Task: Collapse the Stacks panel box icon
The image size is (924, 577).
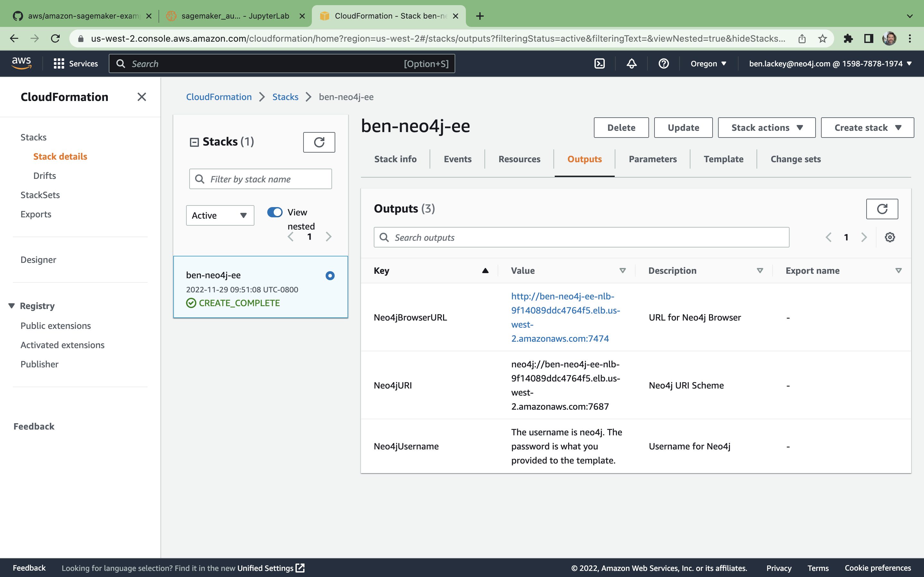Action: tap(194, 142)
